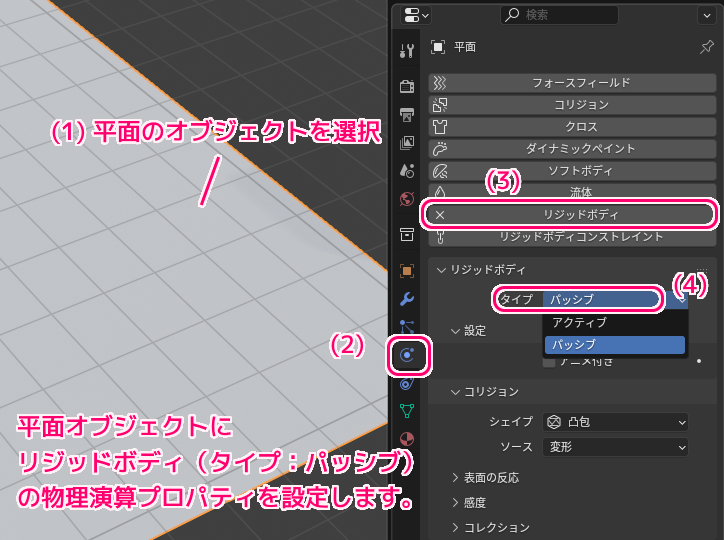
Task: Open the Render properties tab
Action: click(x=407, y=86)
